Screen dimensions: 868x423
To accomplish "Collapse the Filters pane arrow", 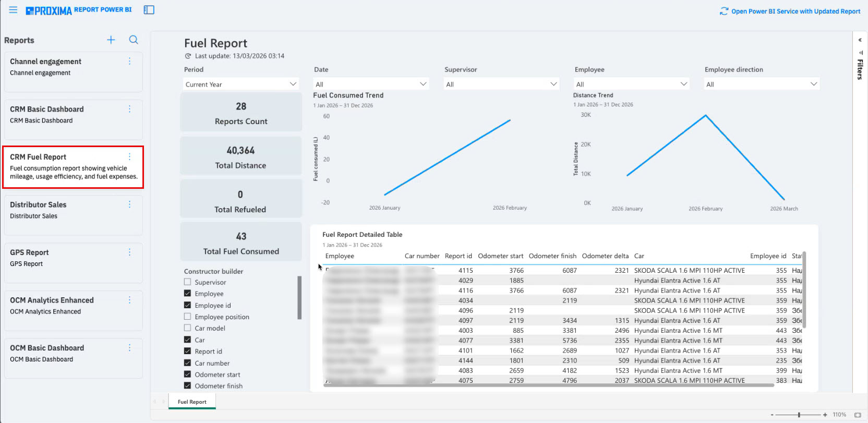I will point(860,40).
